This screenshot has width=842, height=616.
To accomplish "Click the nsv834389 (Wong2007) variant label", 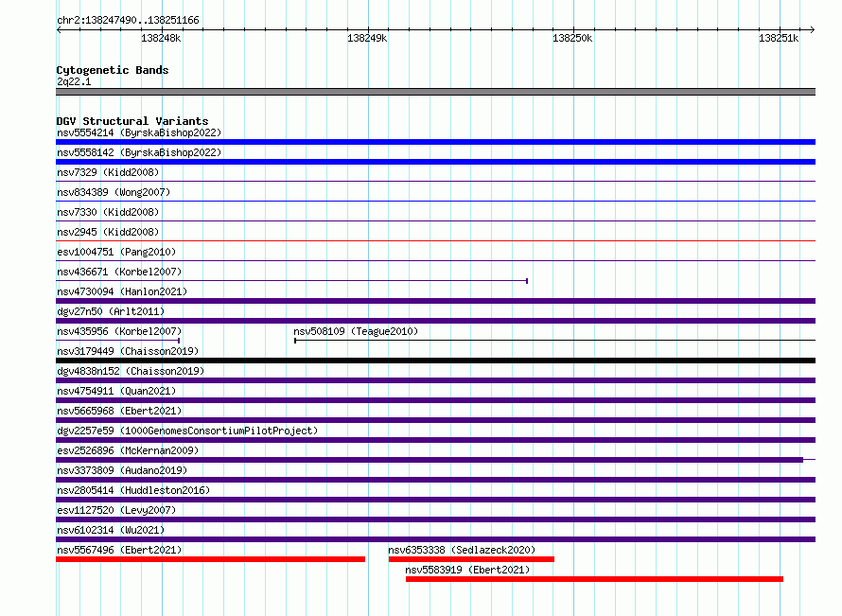I will click(x=114, y=192).
